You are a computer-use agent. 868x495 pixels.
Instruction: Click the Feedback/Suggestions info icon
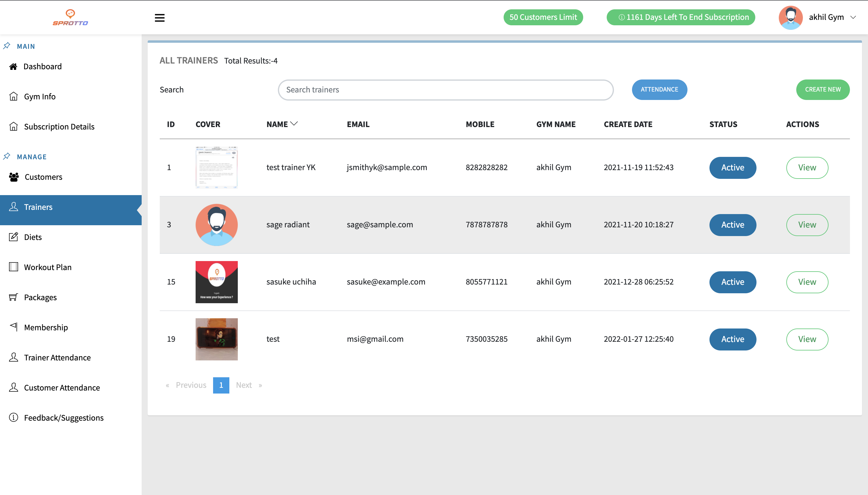coord(13,418)
